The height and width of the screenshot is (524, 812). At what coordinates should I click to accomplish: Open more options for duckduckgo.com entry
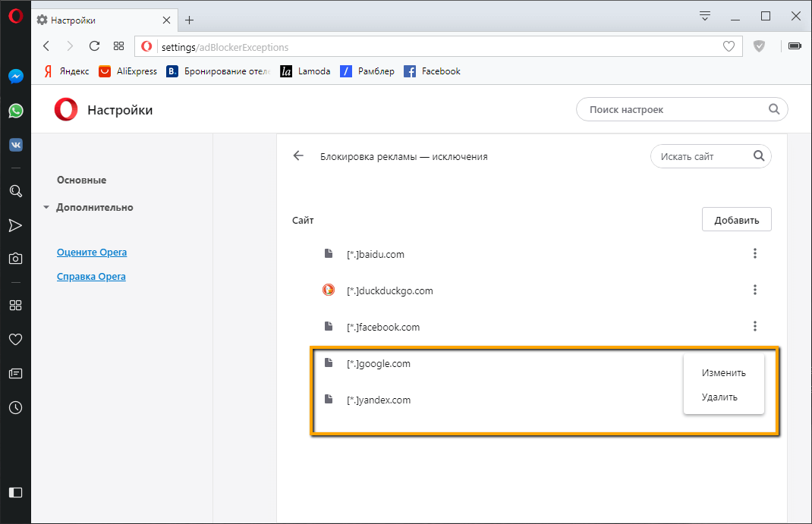pyautogui.click(x=755, y=290)
